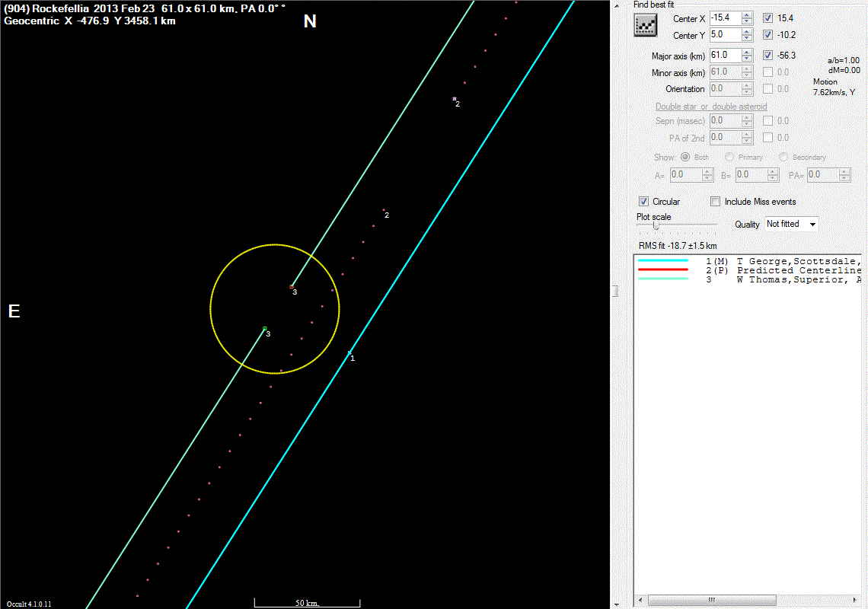The image size is (868, 609).
Task: Click the Plot scale slider thumb
Action: click(x=656, y=225)
